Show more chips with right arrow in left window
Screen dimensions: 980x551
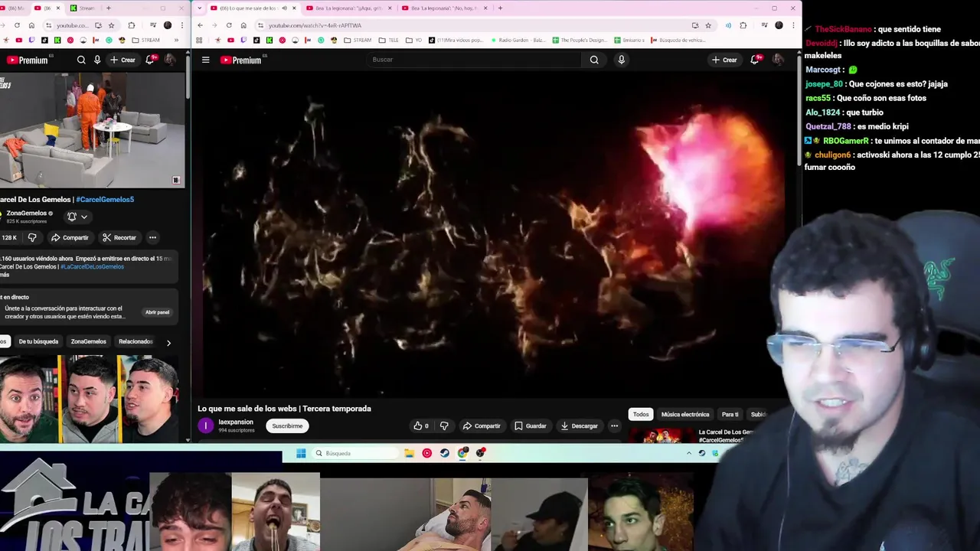coord(168,343)
